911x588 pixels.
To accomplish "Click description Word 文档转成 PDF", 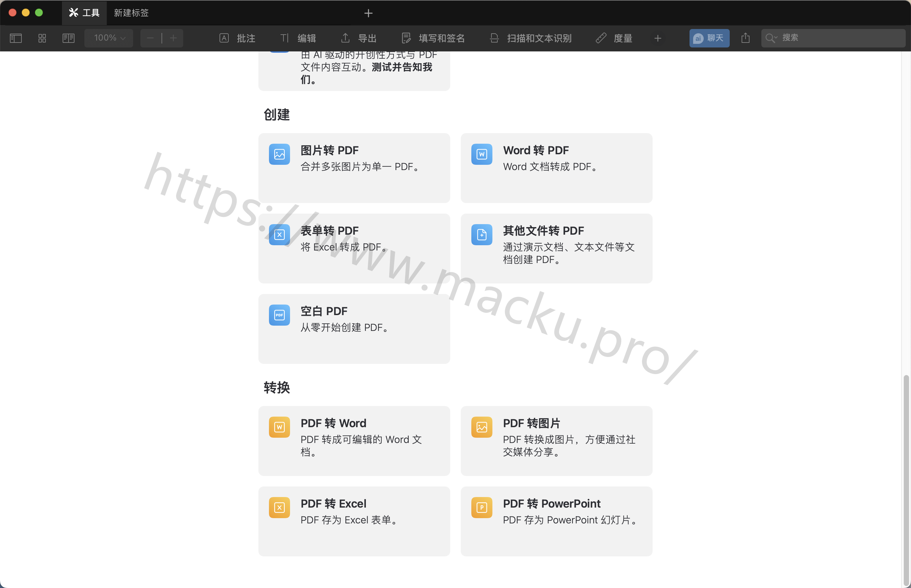I will (x=550, y=166).
